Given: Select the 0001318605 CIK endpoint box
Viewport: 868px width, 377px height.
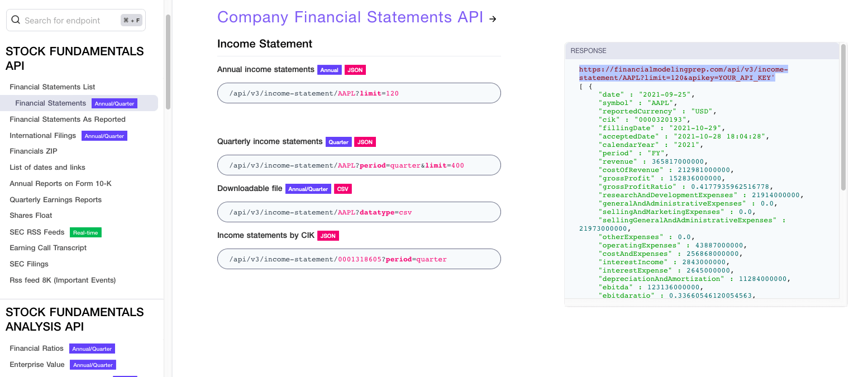Looking at the screenshot, I should click(x=359, y=259).
